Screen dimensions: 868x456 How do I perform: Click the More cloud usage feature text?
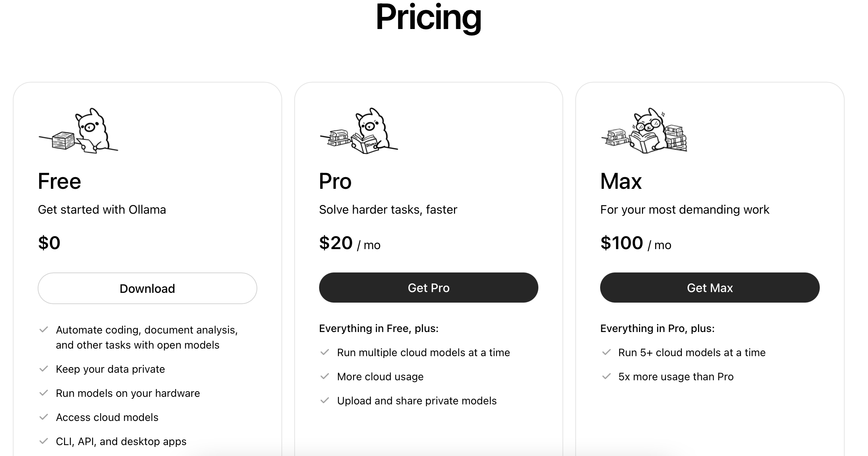[380, 376]
